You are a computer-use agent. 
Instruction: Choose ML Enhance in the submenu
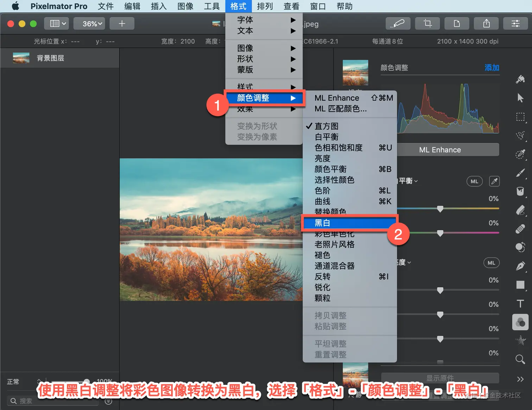coord(349,98)
